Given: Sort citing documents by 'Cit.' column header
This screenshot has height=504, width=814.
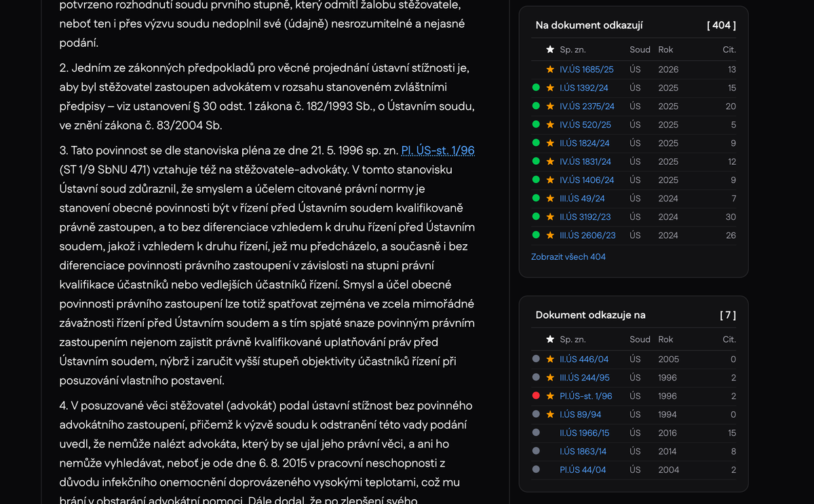Looking at the screenshot, I should pyautogui.click(x=729, y=50).
